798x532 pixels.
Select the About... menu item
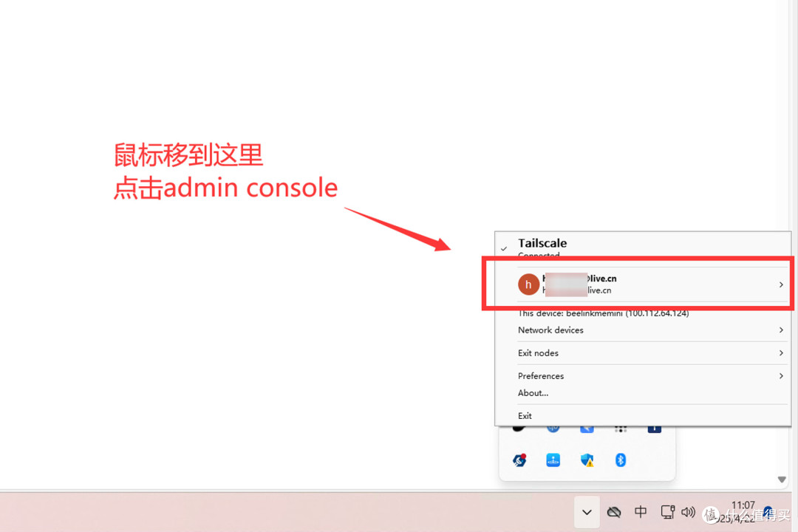click(x=643, y=393)
